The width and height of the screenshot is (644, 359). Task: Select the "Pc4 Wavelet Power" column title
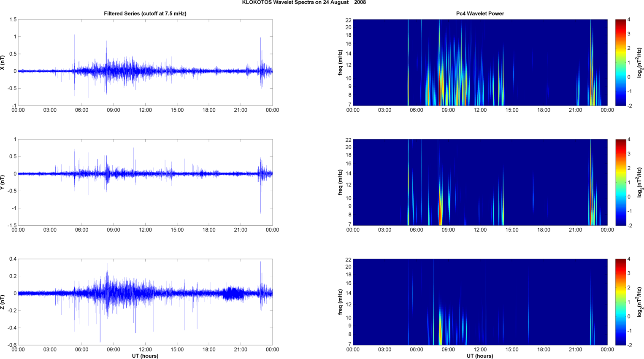tap(480, 13)
